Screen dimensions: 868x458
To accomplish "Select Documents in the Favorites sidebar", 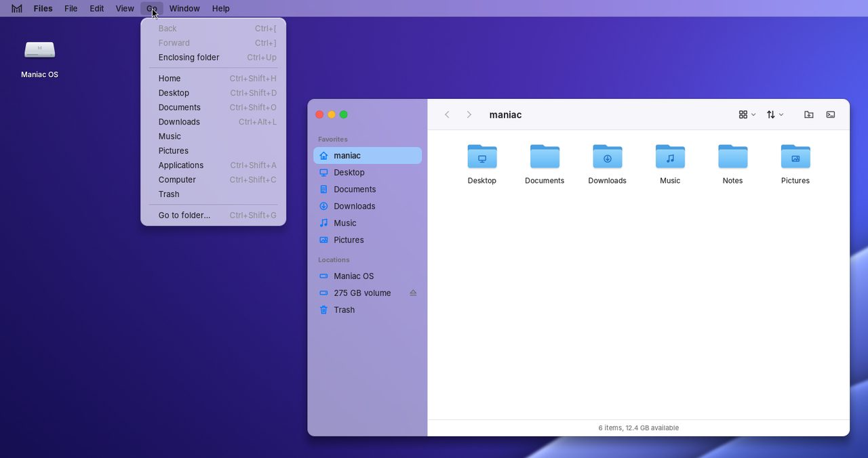I will tap(368, 190).
